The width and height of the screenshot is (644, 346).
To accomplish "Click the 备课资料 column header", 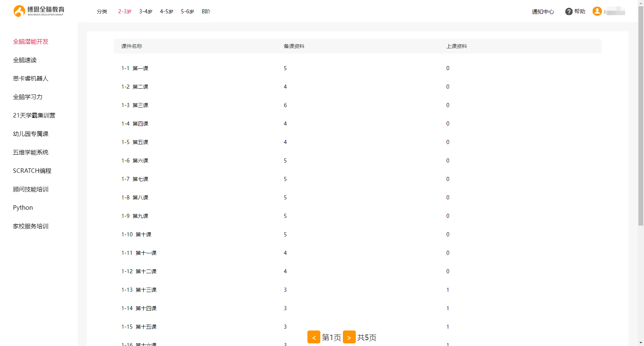I will coord(294,46).
